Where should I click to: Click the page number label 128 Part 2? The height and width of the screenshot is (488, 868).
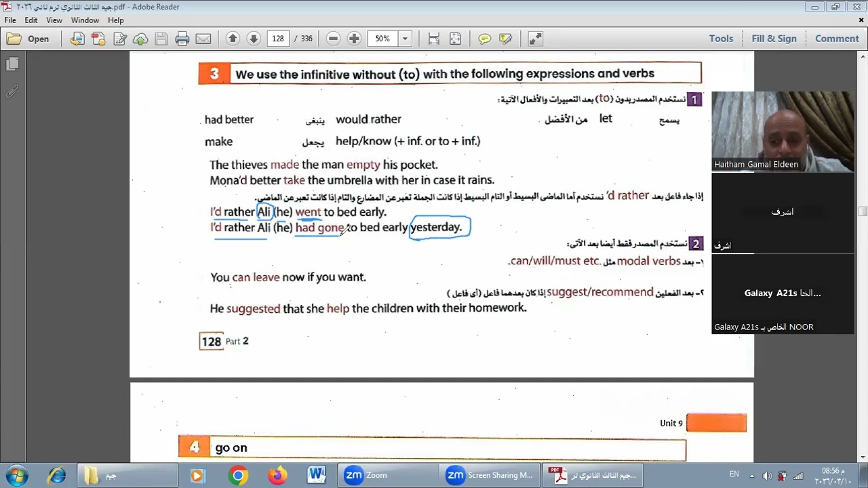[x=224, y=342]
